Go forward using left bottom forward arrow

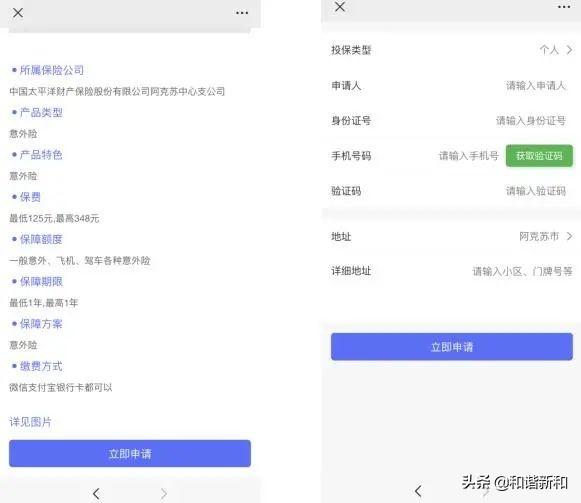[x=164, y=493]
